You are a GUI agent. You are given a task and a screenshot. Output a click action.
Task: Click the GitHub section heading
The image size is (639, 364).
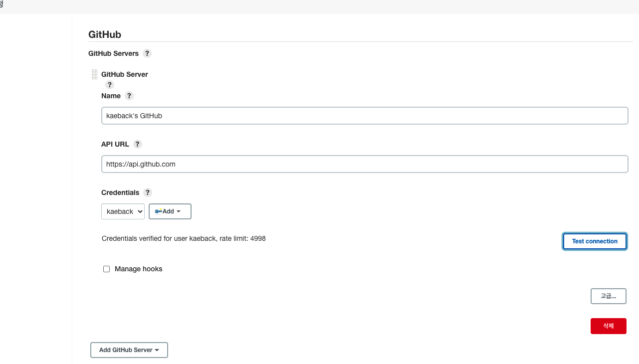[105, 34]
